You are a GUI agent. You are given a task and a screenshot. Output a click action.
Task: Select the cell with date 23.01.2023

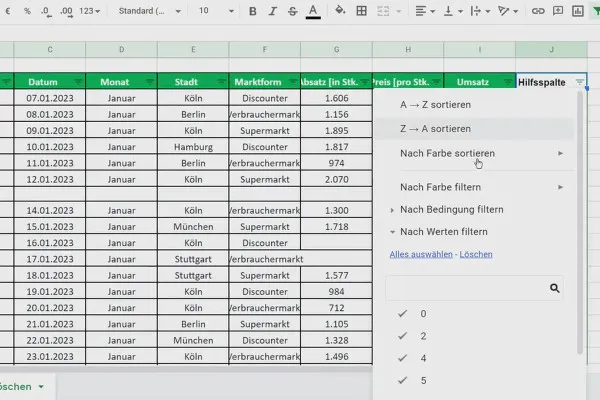tap(50, 356)
